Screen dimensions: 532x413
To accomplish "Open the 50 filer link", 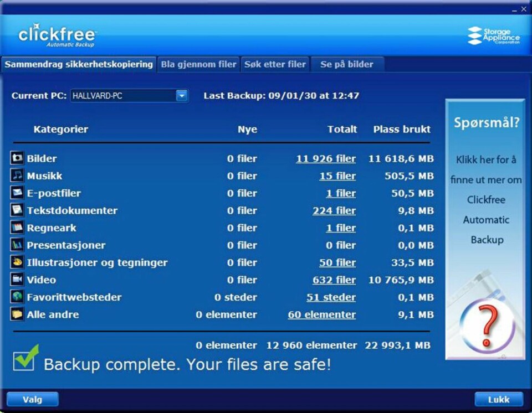I will [337, 262].
